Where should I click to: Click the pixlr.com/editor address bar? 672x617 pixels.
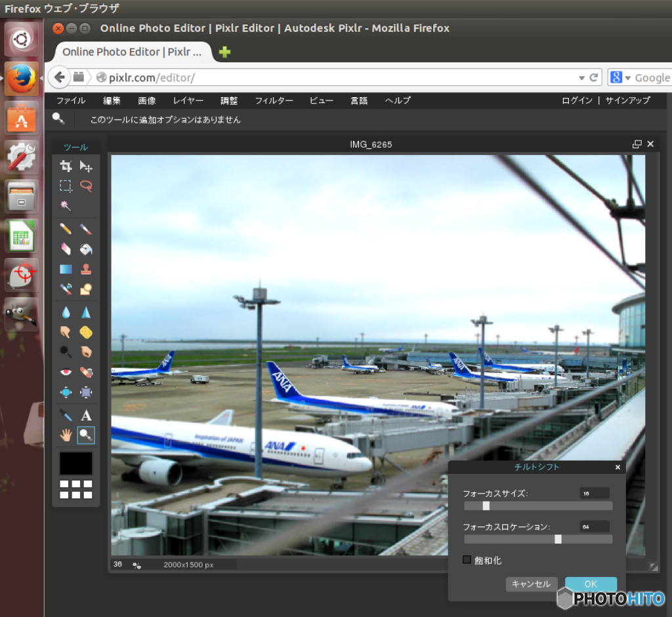pos(334,77)
